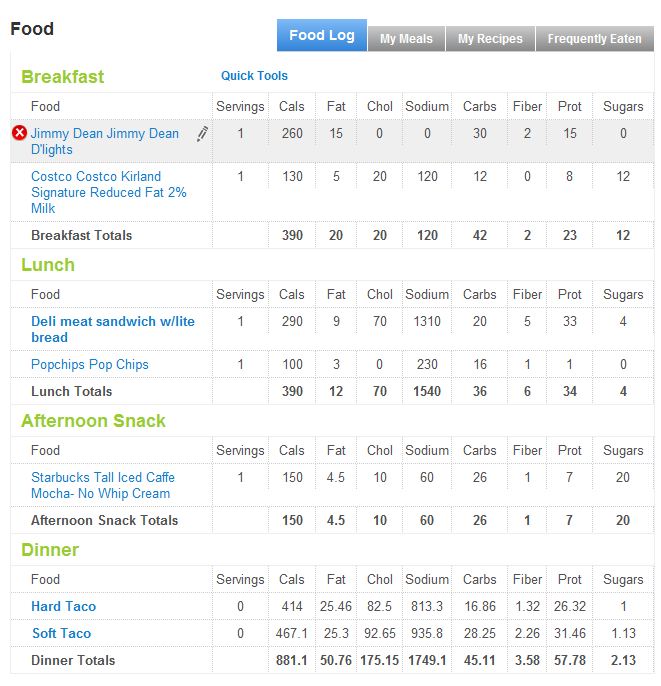Open the Hard Taco entry
Screen dimensions: 661x686
tap(63, 606)
